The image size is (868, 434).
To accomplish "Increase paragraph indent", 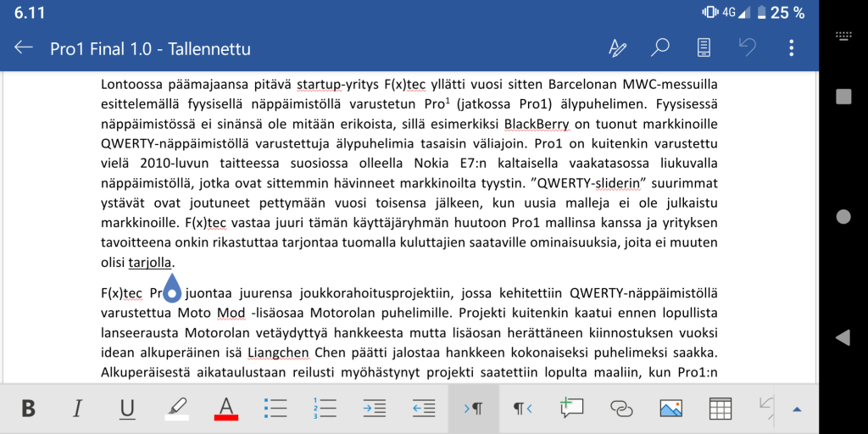I will (x=375, y=409).
